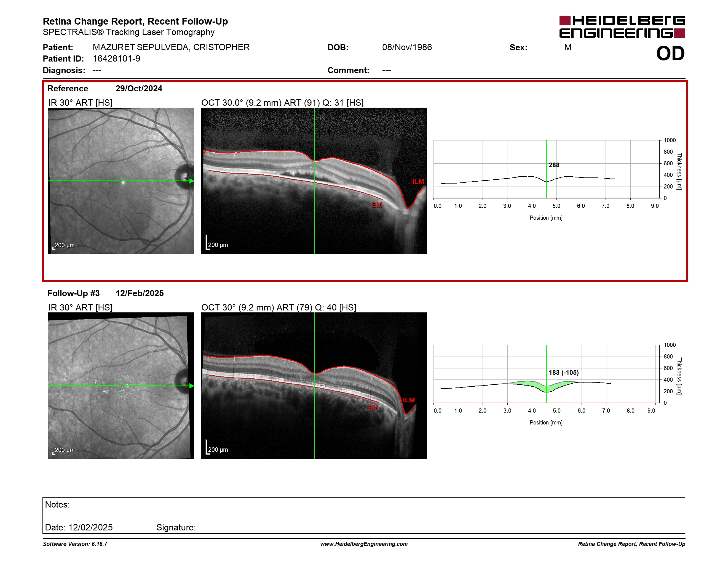Click the Diagnosis label
Screen dimensions: 728x563
64,70
